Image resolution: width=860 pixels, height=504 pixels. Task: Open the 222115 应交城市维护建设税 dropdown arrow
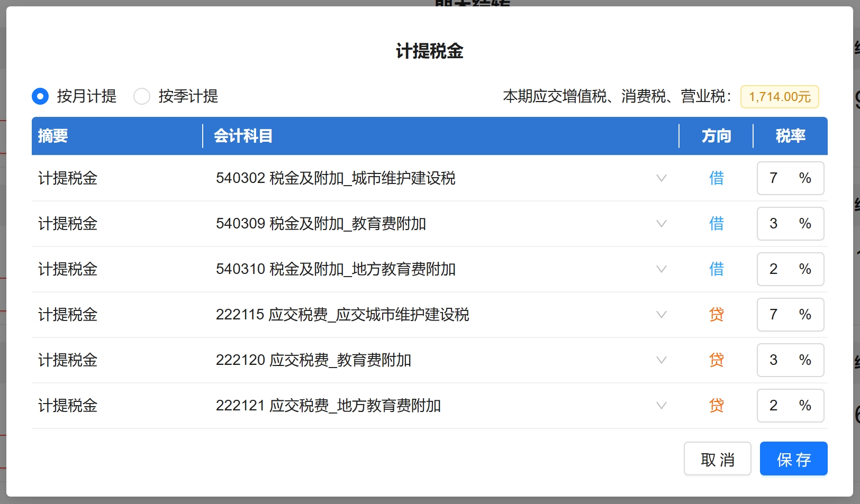point(661,315)
